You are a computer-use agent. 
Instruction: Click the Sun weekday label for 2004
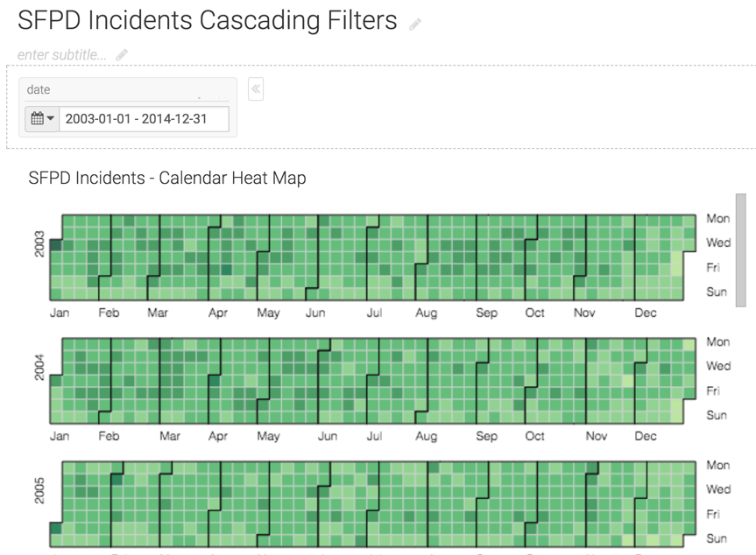(x=717, y=415)
